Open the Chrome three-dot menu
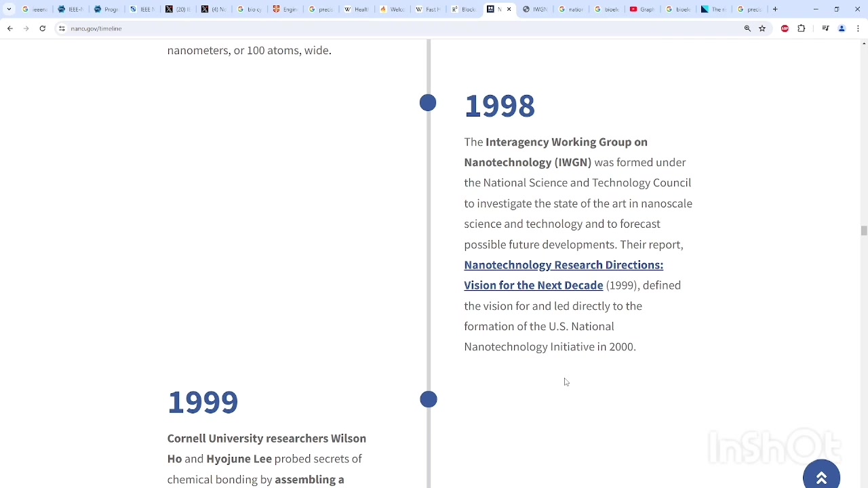Viewport: 868px width, 488px height. pos(859,28)
